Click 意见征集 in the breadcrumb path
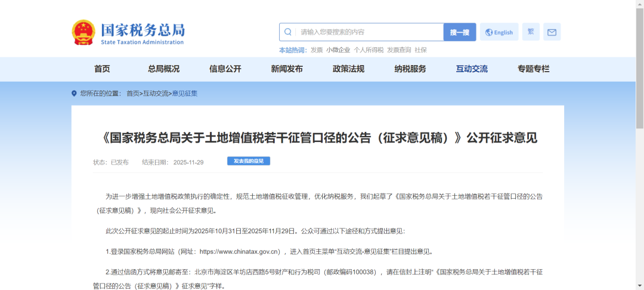 tap(185, 94)
